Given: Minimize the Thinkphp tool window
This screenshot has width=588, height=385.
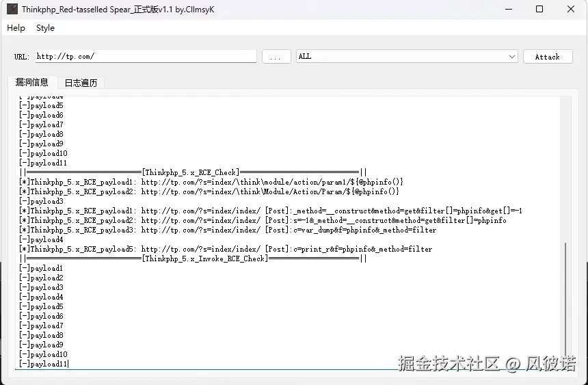Looking at the screenshot, I should click(x=509, y=9).
